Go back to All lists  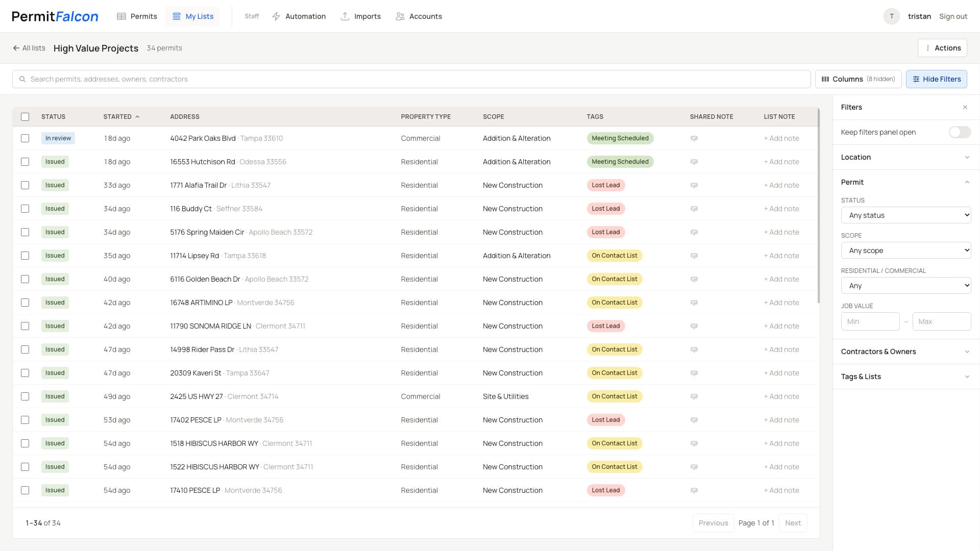[29, 48]
